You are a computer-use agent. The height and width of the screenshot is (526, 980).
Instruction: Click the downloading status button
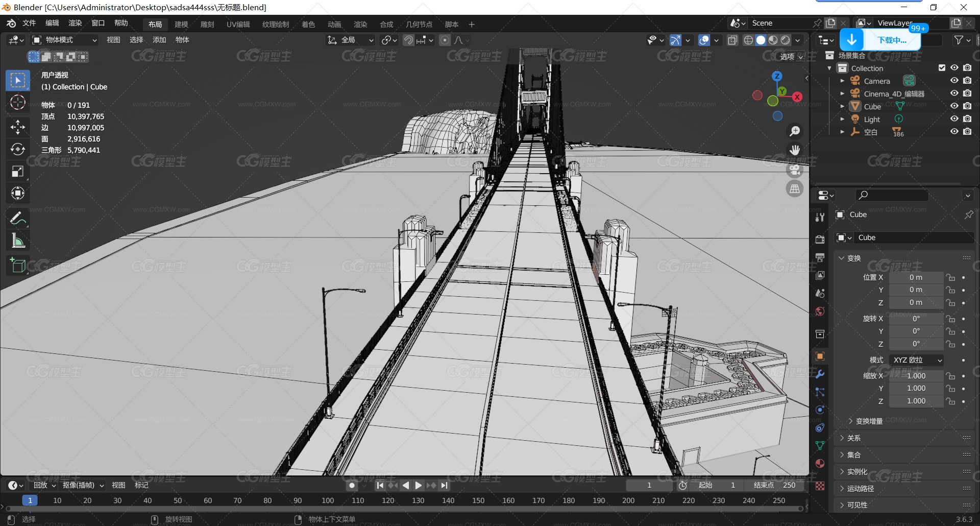click(892, 40)
